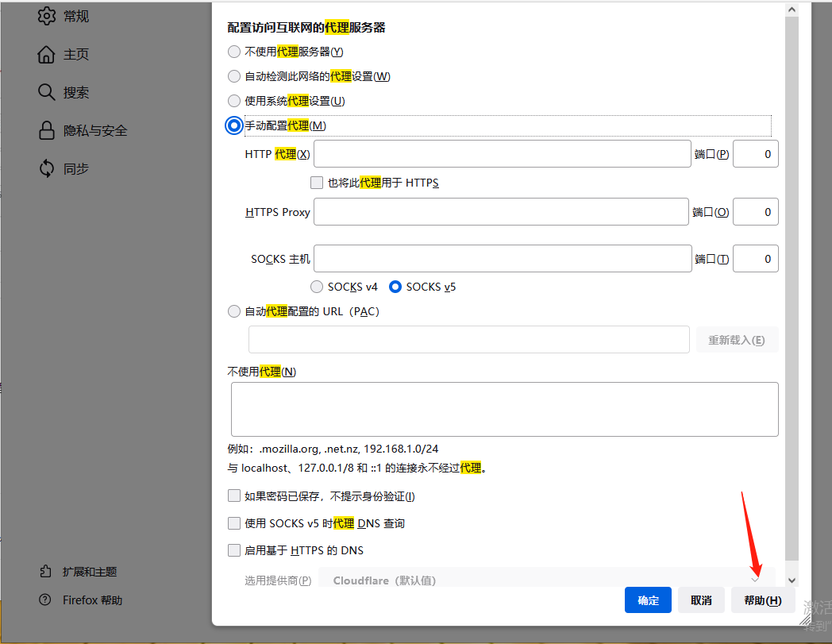Click the 隐私与安全 lock icon

click(46, 129)
